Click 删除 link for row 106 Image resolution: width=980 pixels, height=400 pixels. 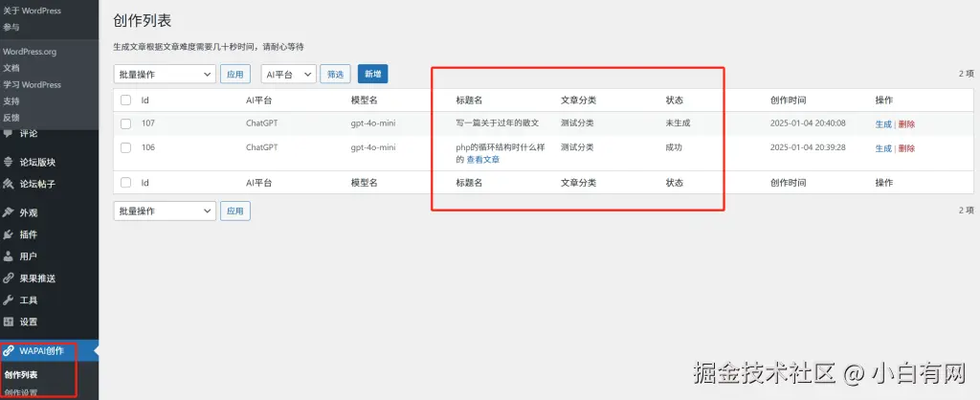(906, 148)
